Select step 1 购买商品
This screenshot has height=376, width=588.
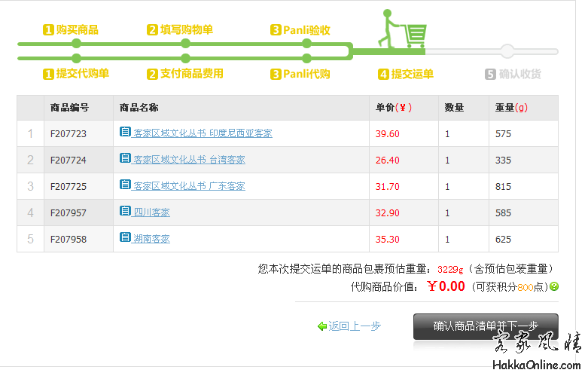pyautogui.click(x=71, y=29)
